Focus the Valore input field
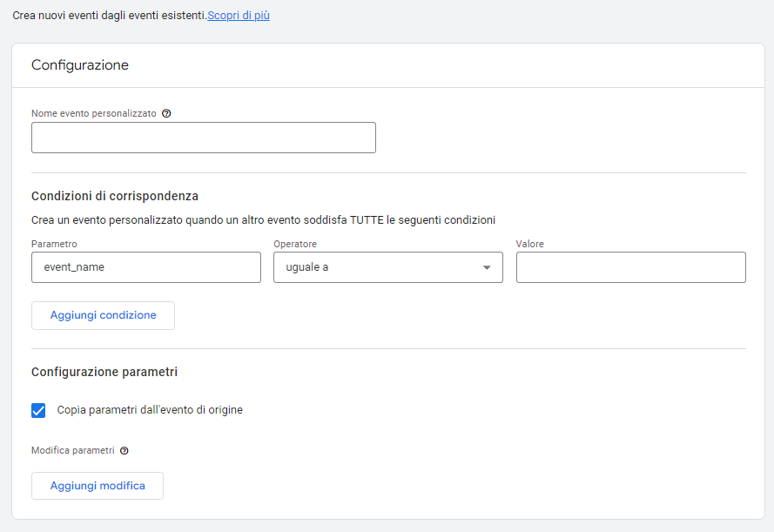Screen dimensions: 774x532 tap(631, 267)
